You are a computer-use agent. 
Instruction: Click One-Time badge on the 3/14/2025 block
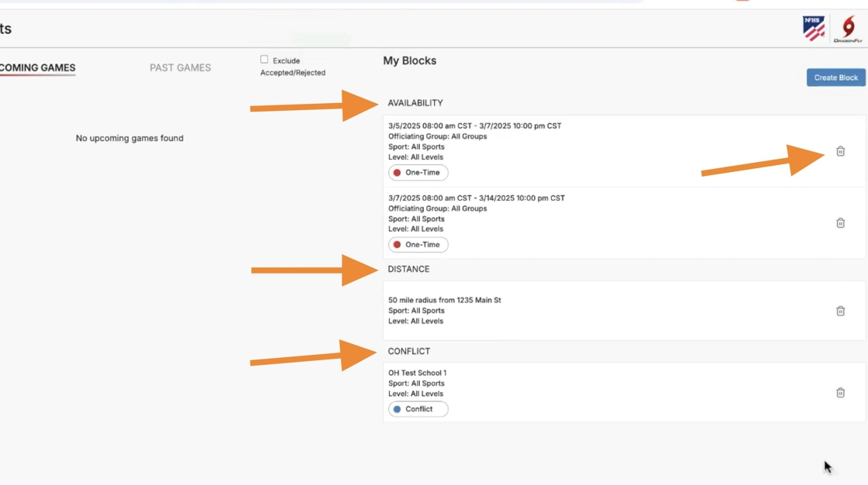[418, 245]
